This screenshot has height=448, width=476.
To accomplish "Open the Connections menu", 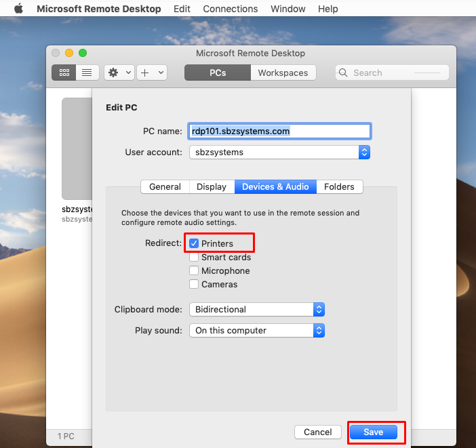I will (x=231, y=9).
